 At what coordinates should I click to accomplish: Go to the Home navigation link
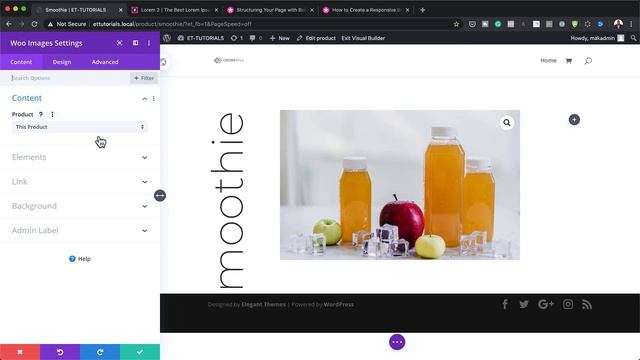[x=549, y=60]
